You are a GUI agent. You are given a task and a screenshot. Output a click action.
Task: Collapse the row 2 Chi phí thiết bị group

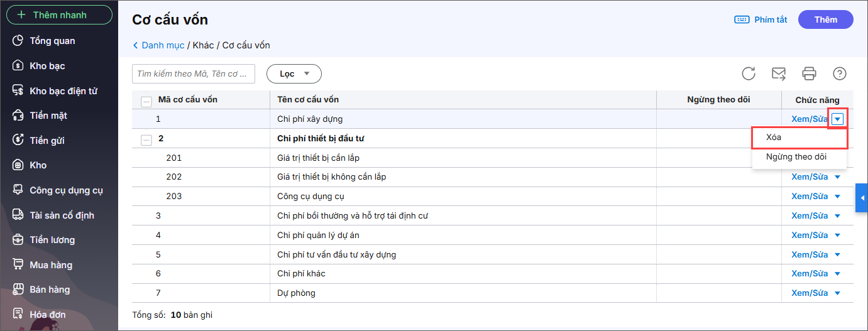146,139
